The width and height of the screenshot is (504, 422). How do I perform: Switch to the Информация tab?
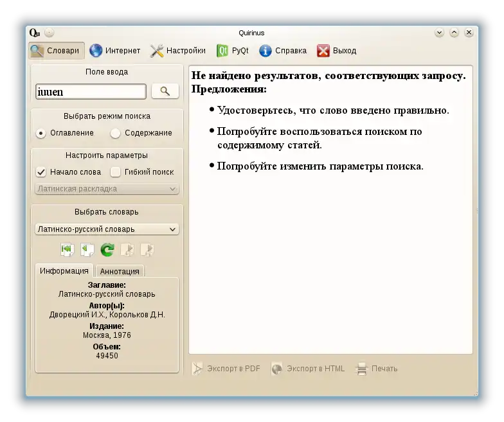pyautogui.click(x=64, y=271)
